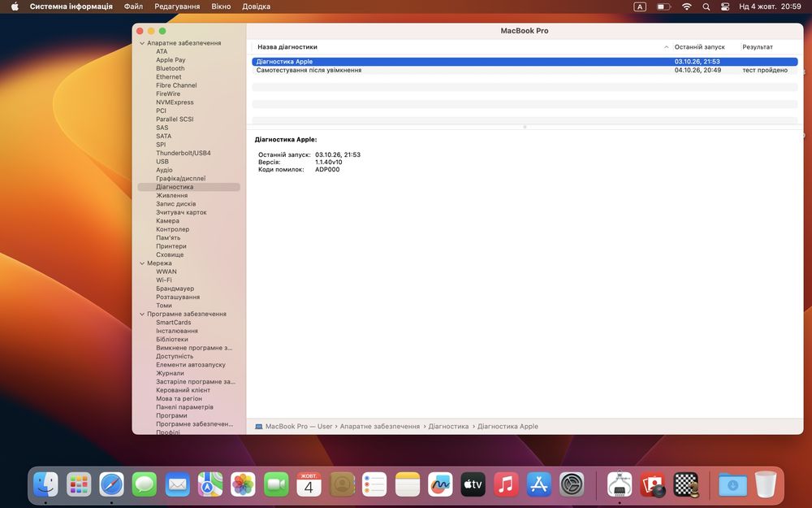Open Music app in the Dock
Screen dimensions: 812x508
pyautogui.click(x=506, y=484)
